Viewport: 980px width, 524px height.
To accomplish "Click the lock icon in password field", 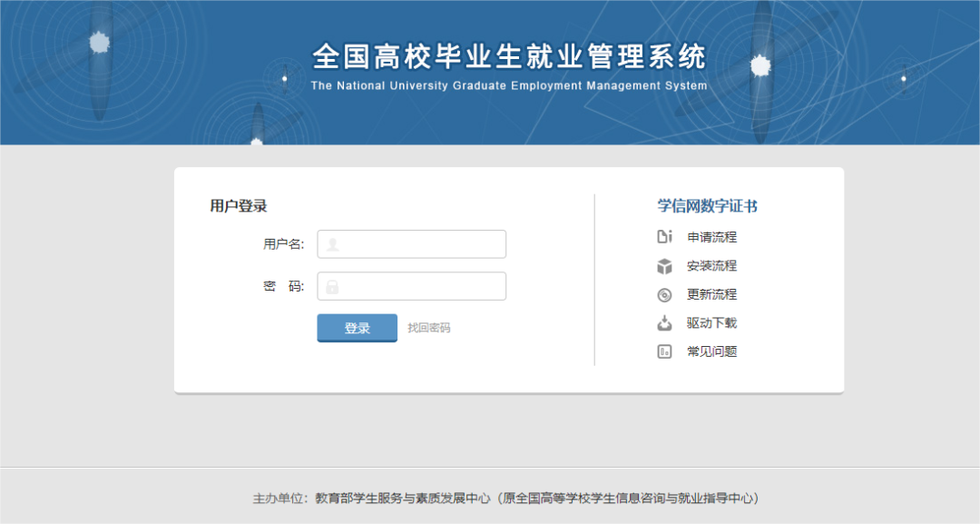I will [333, 287].
